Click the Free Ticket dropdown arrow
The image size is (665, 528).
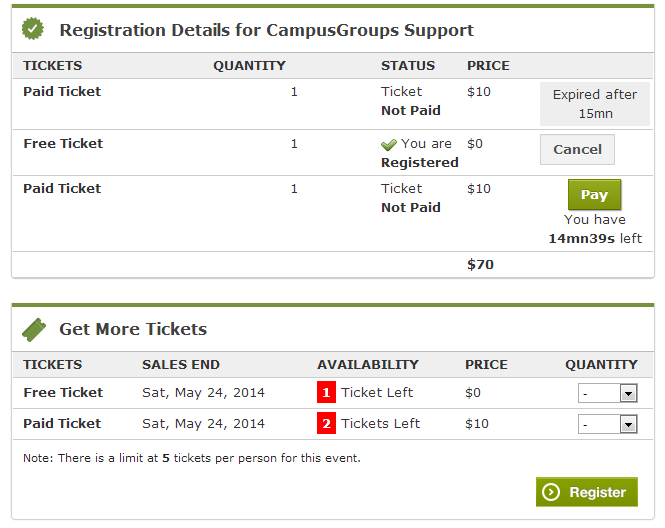[628, 394]
